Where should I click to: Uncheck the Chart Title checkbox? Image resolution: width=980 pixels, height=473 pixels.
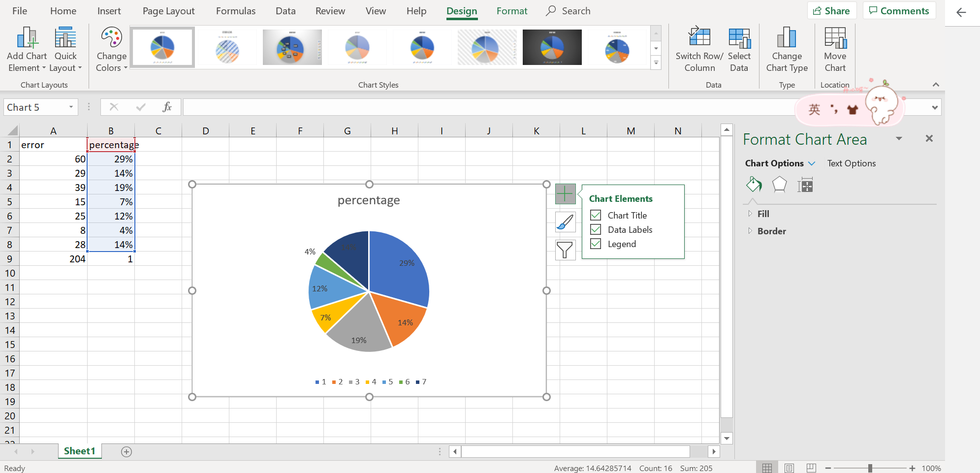click(595, 215)
